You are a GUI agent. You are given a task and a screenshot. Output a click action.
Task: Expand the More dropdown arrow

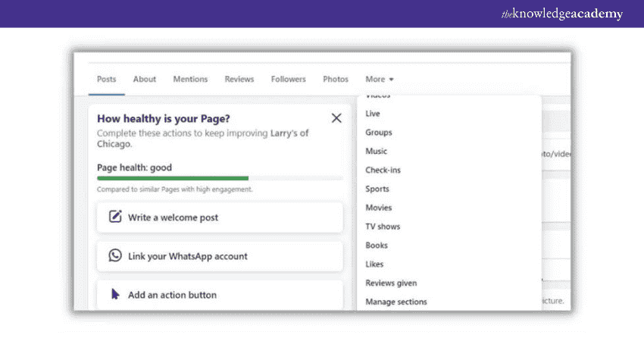tap(392, 80)
